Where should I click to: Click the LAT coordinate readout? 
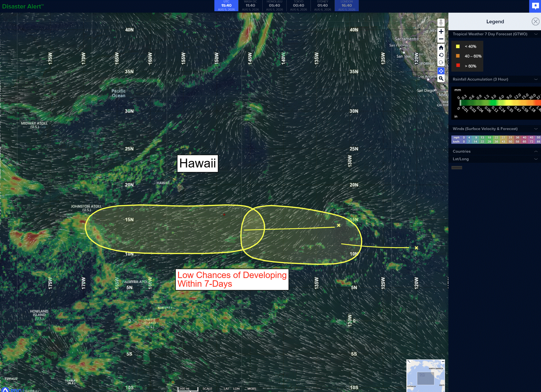[x=226, y=389]
